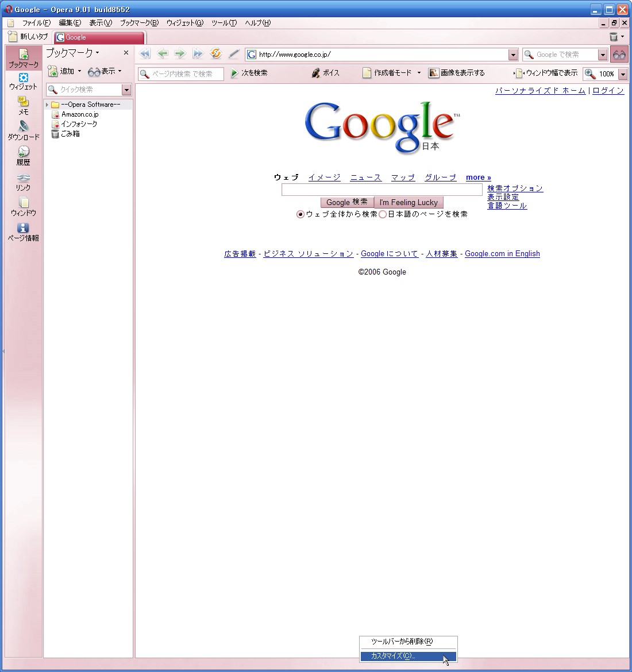
Task: Select the インフォシーク bookmark
Action: point(79,124)
